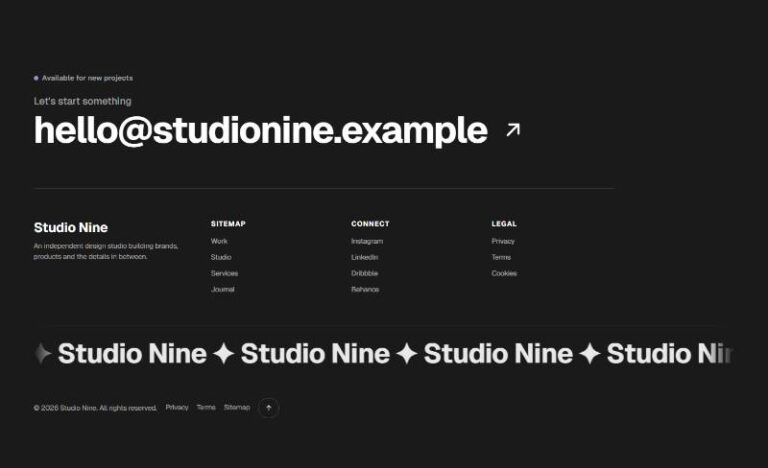Go to the Services page link

[224, 273]
